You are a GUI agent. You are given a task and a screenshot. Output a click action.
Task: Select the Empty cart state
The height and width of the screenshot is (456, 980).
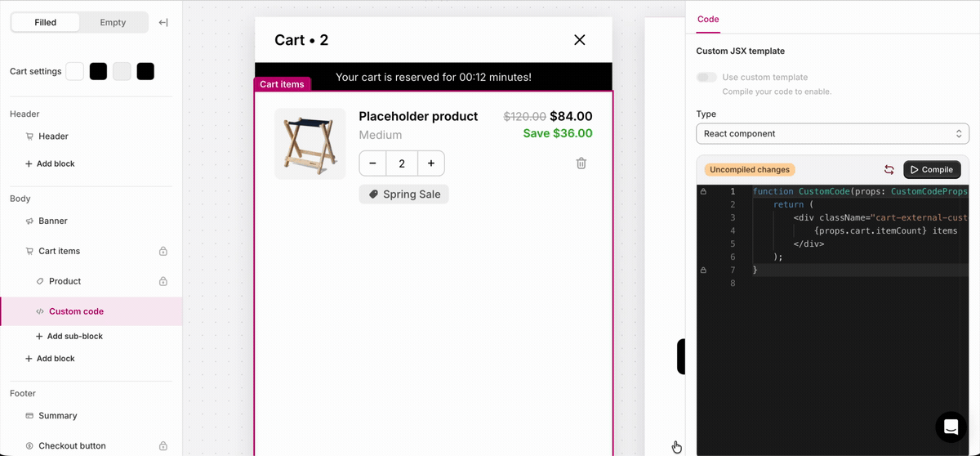[113, 23]
